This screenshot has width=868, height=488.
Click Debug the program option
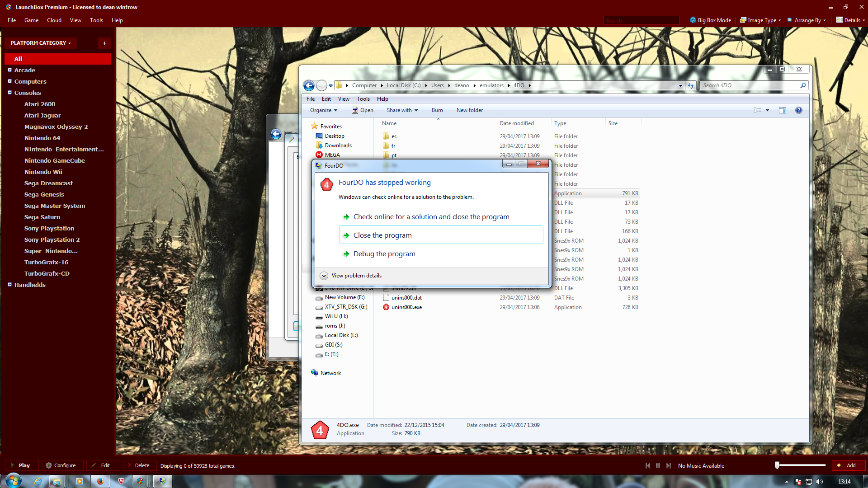click(441, 254)
